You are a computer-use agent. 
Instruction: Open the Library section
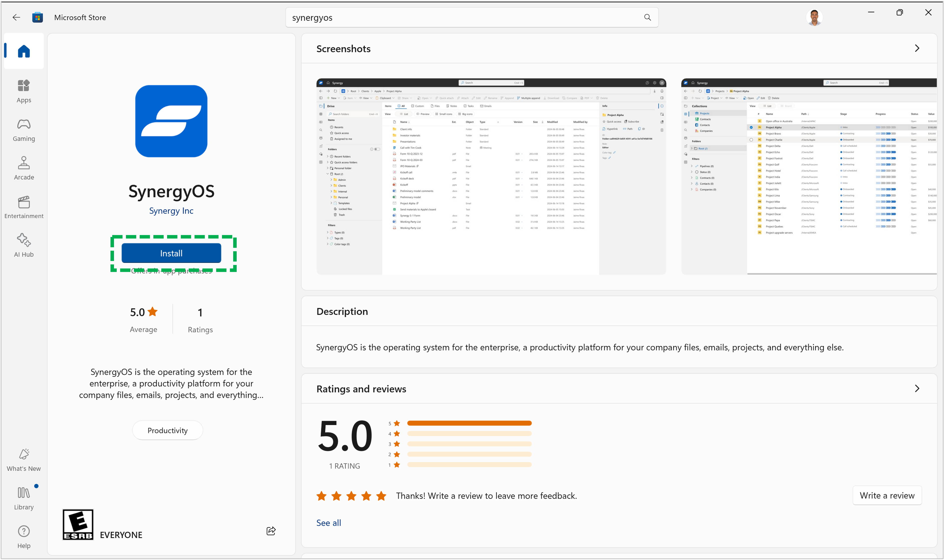[24, 498]
